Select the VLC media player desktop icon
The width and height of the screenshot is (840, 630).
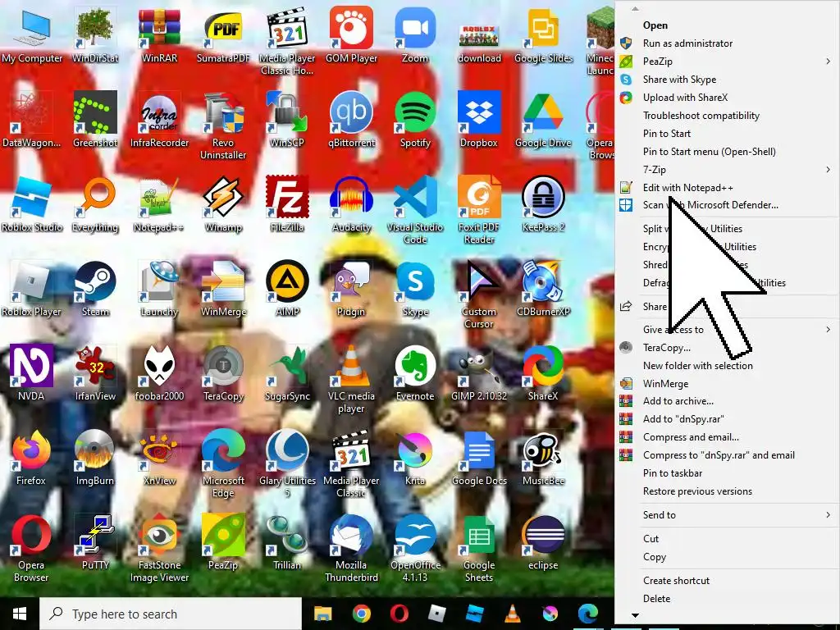(351, 379)
